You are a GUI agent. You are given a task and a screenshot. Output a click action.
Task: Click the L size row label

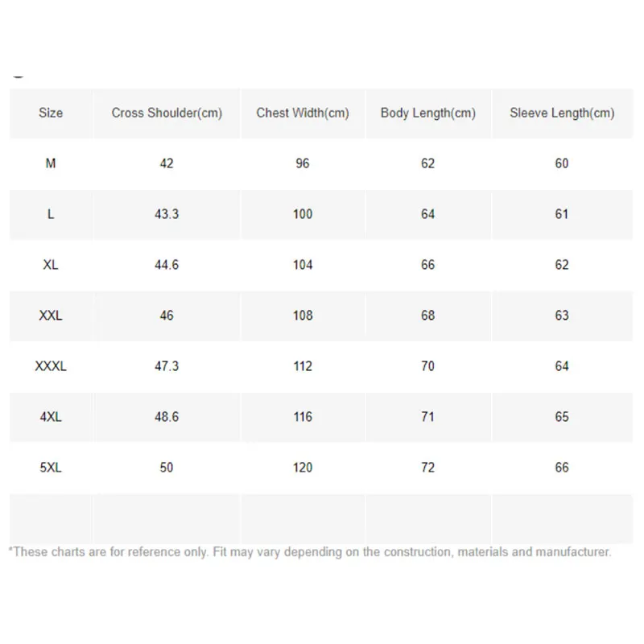51,214
